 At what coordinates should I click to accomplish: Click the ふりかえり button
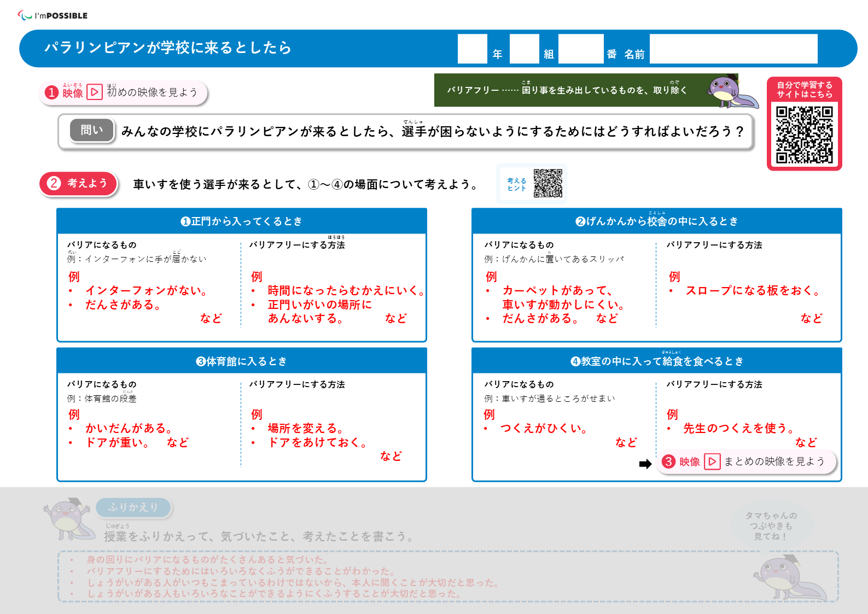(x=133, y=507)
